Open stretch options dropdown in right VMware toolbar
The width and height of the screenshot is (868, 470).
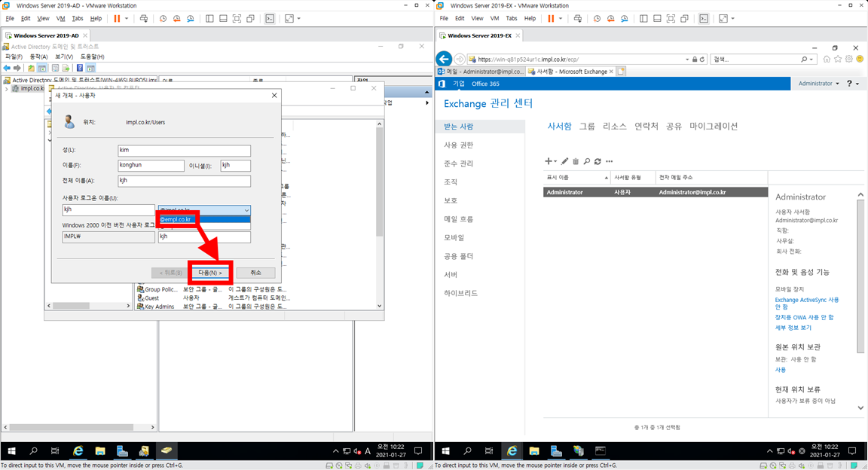733,18
